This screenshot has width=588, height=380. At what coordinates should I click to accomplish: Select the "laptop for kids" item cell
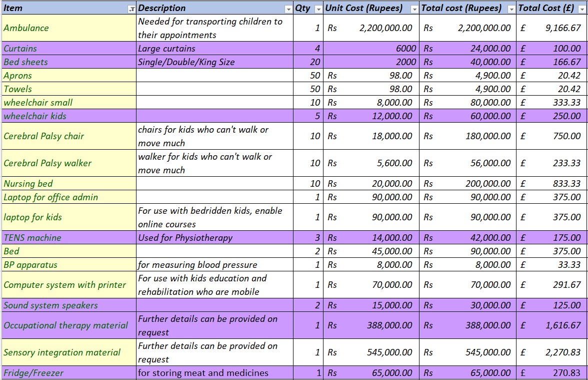(x=69, y=217)
